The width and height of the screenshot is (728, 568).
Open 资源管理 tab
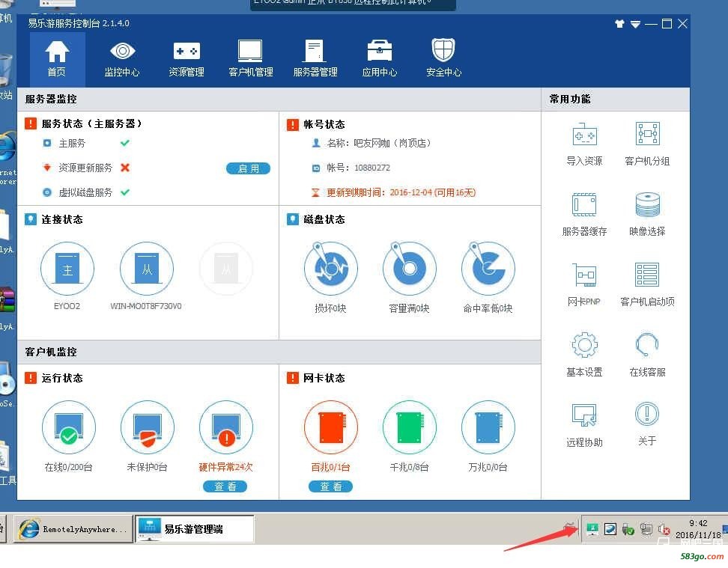(x=186, y=58)
